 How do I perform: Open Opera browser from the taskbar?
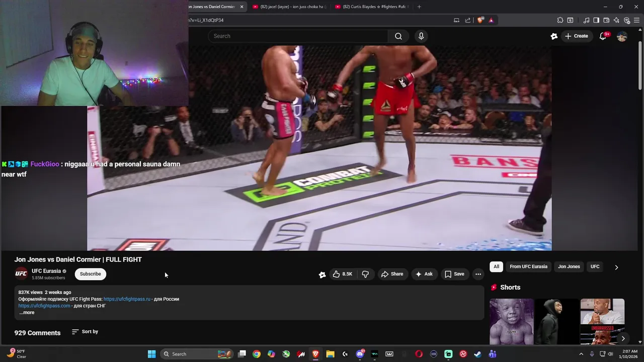(x=419, y=354)
